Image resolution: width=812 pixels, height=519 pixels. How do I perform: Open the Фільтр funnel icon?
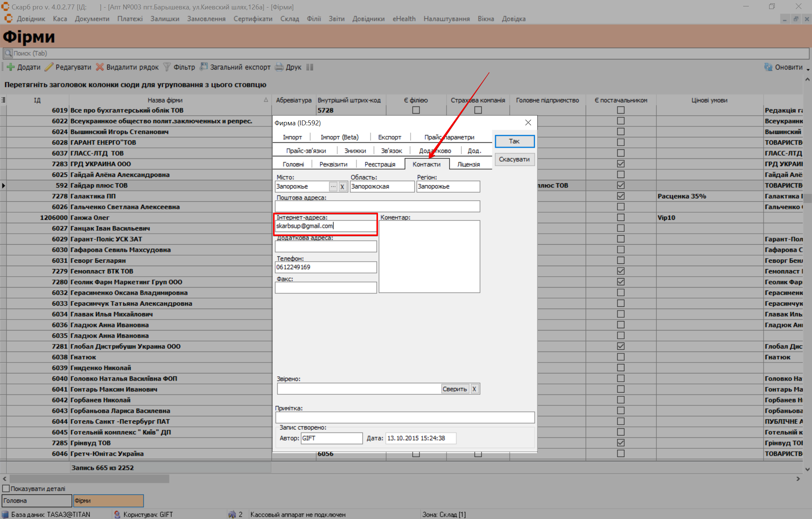167,67
